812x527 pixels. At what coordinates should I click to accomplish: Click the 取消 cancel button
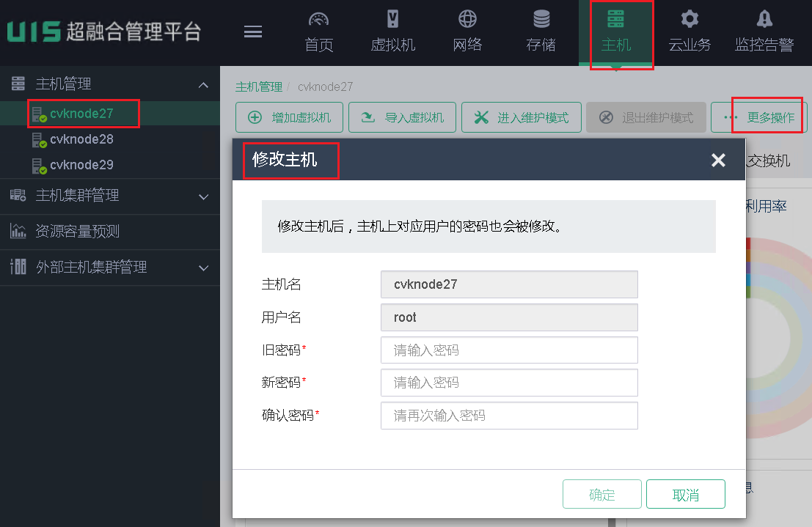click(686, 495)
